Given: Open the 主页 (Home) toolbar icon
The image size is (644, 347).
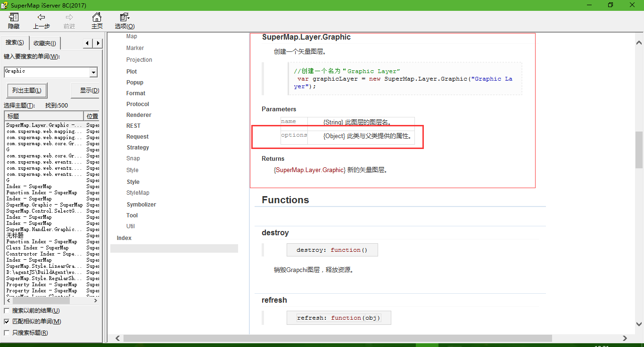Looking at the screenshot, I should click(x=97, y=21).
